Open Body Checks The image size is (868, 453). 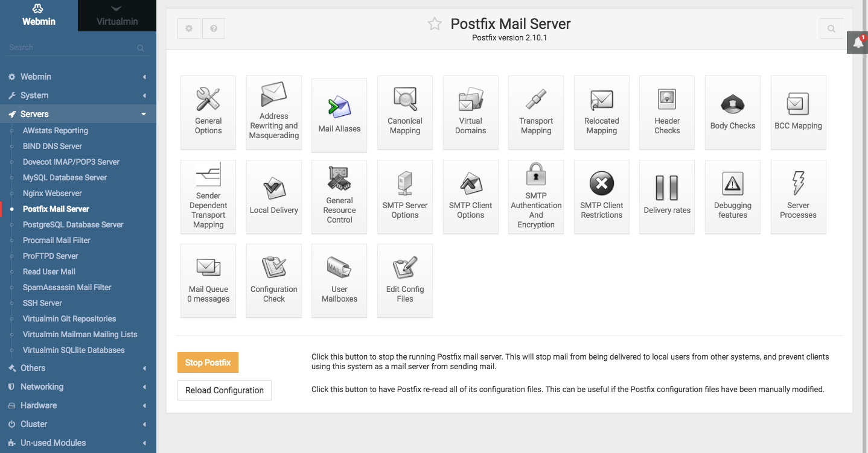click(733, 112)
